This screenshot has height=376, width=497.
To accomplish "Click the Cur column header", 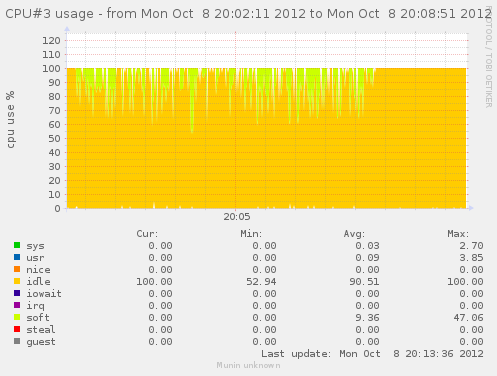I will 147,234.
